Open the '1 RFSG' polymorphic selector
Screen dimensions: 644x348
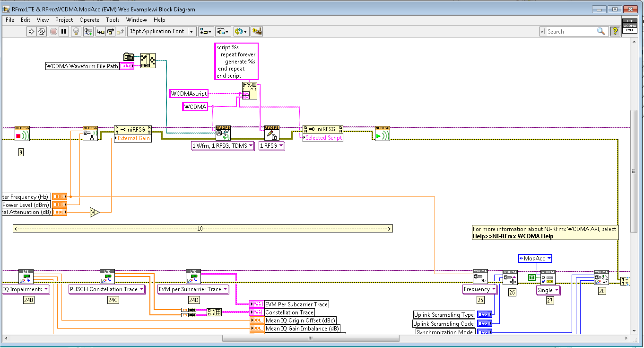point(272,146)
